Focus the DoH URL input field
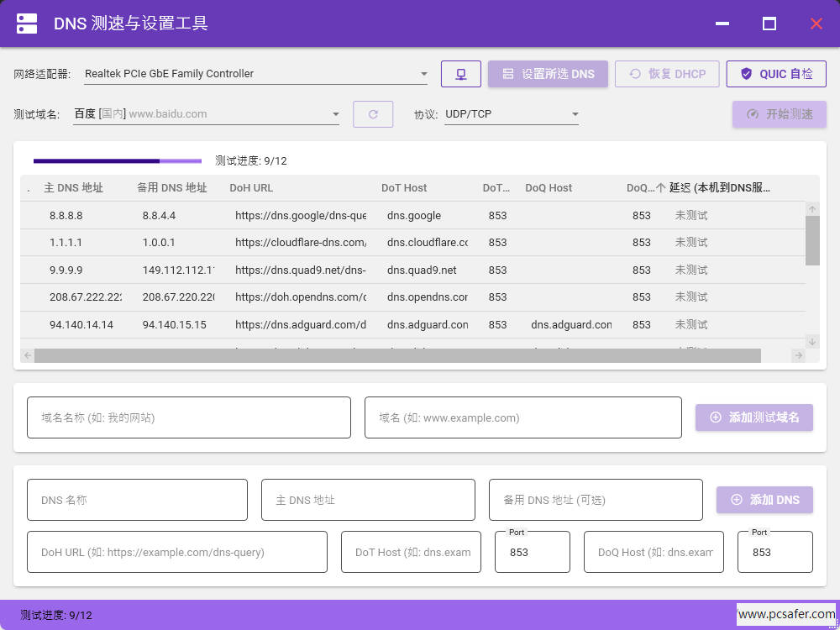840x630 pixels. 177,553
